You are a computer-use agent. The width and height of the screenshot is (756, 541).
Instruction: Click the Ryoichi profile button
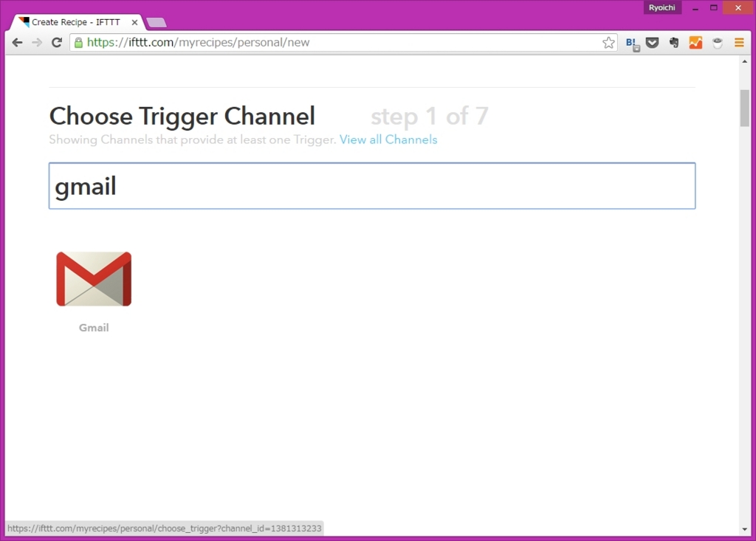(x=662, y=7)
